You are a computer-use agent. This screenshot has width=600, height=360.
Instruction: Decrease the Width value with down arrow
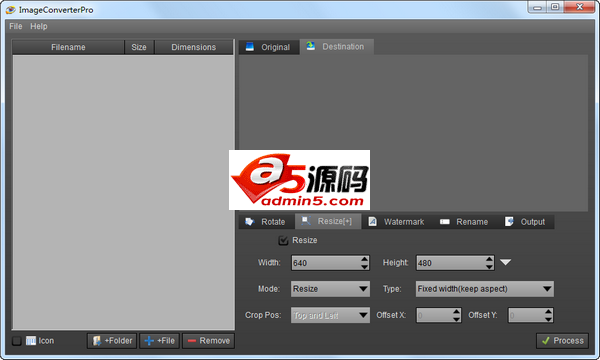pos(364,266)
